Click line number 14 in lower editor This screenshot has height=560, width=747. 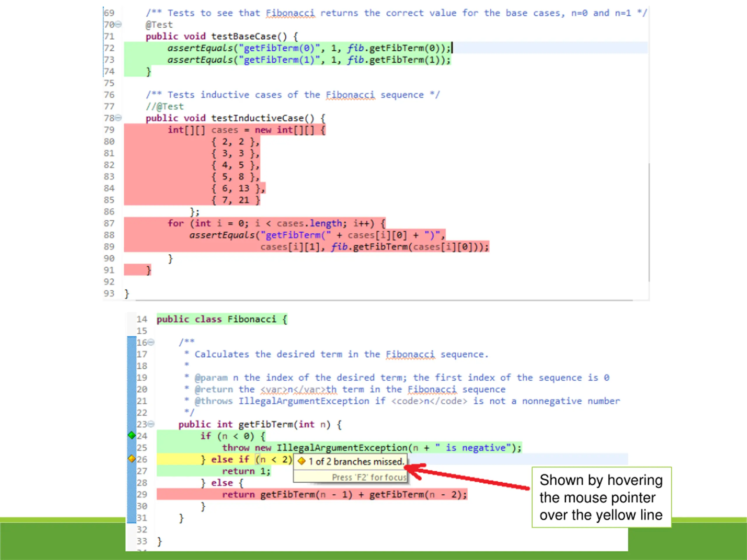tap(142, 319)
